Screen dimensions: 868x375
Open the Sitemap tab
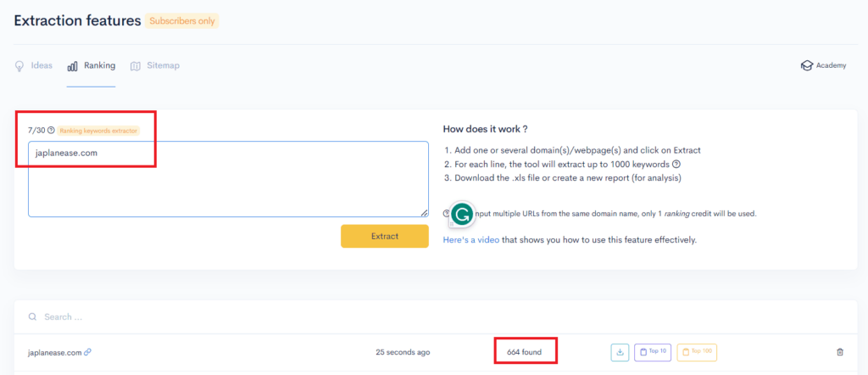click(155, 66)
